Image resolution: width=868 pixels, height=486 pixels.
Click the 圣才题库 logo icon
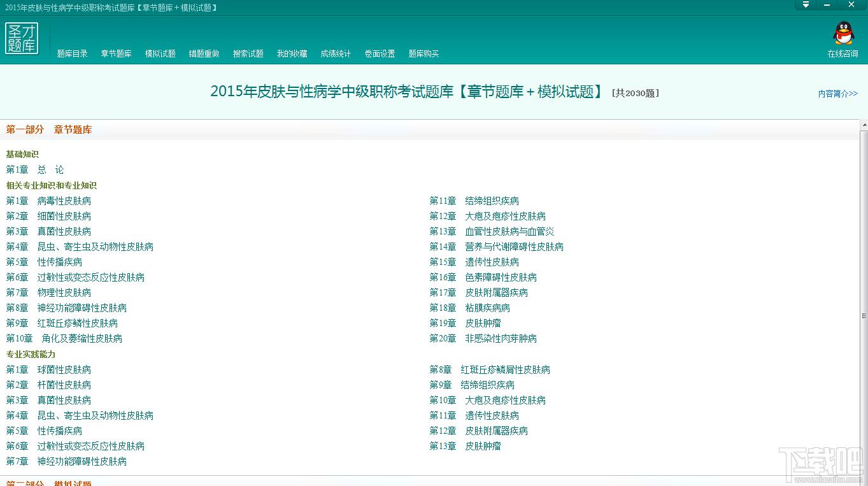point(22,38)
